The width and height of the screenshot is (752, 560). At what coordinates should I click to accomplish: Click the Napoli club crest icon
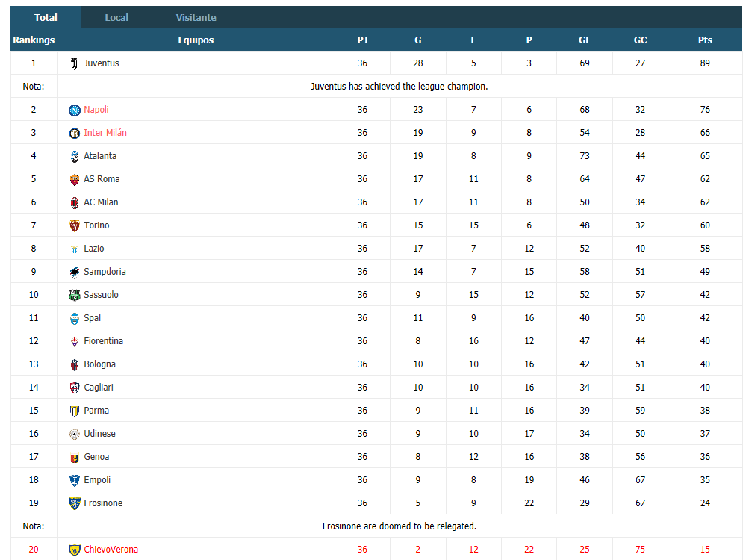pyautogui.click(x=75, y=111)
